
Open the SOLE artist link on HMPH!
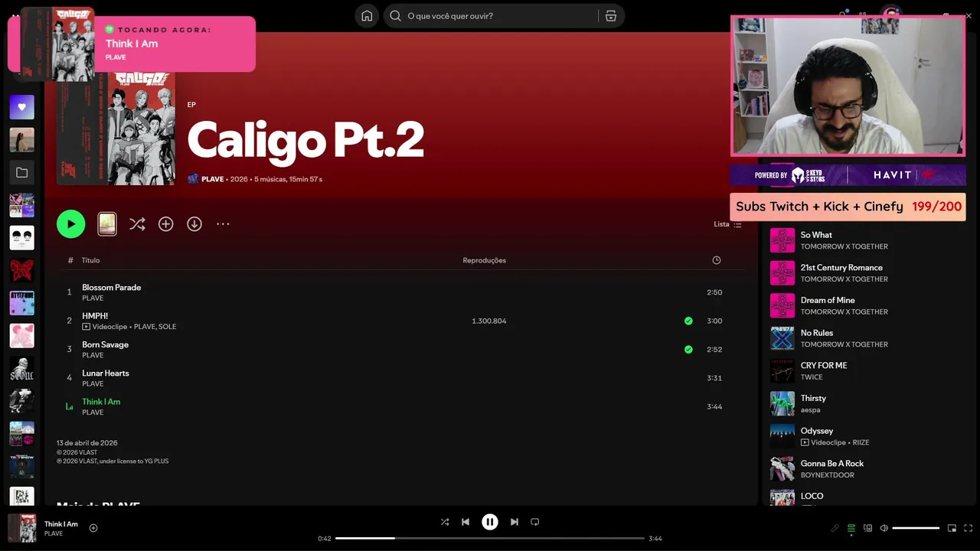point(167,327)
